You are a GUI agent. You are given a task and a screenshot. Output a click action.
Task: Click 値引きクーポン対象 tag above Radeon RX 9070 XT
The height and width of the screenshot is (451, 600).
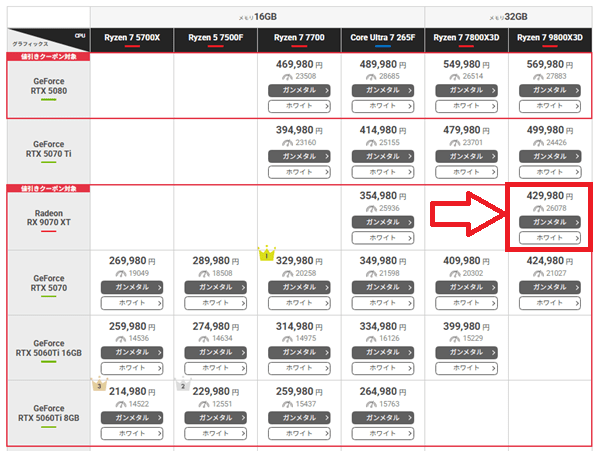tap(49, 189)
